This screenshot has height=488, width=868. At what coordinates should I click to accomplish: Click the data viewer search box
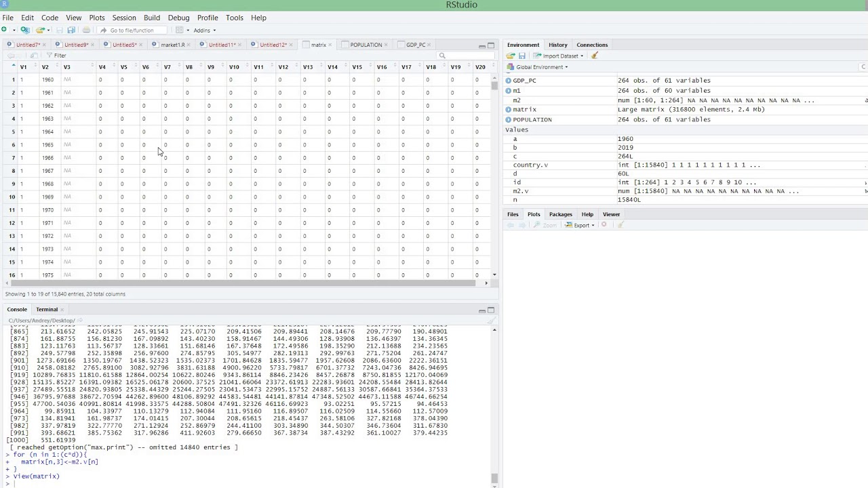[x=467, y=56]
